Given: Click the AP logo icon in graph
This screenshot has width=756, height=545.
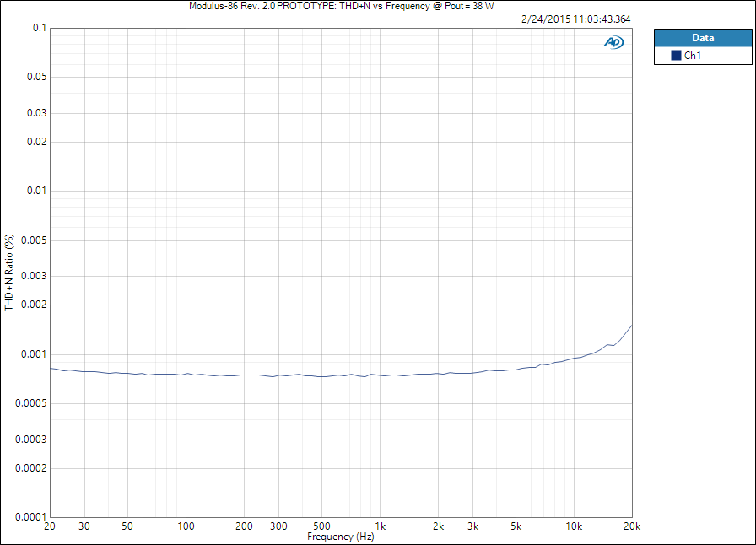Looking at the screenshot, I should tap(613, 42).
